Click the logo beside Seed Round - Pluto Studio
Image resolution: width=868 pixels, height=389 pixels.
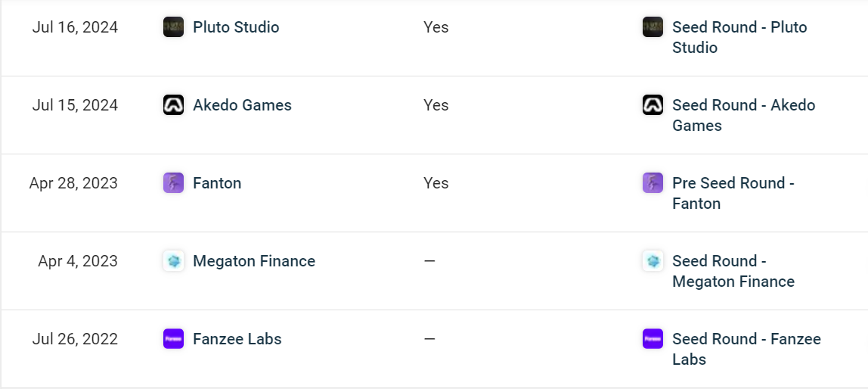653,27
